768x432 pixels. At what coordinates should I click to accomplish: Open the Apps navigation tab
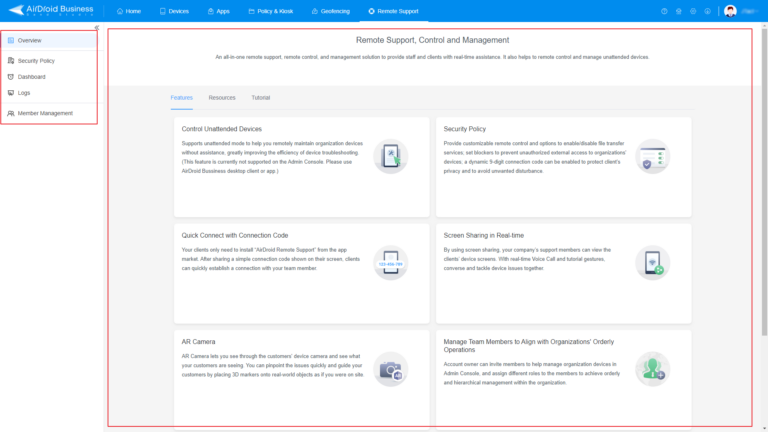click(218, 11)
